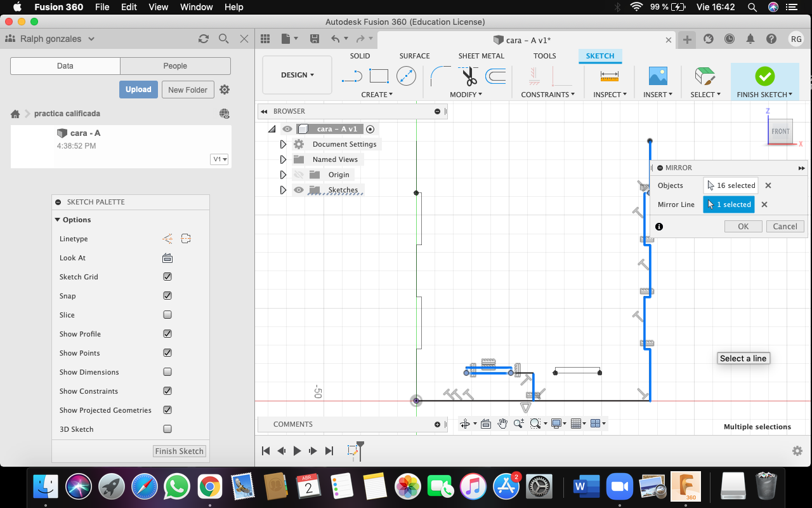Switch to the Surface tab
This screenshot has height=508, width=812.
point(414,56)
